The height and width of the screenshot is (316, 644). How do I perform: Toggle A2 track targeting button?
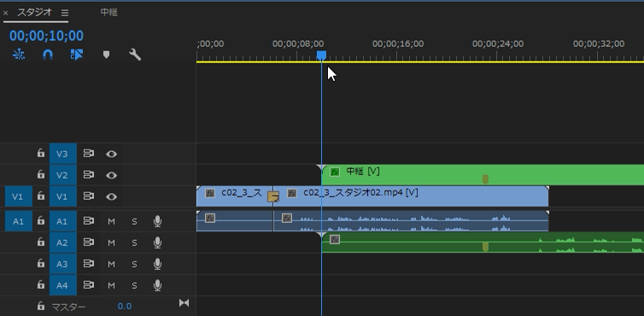click(x=63, y=243)
